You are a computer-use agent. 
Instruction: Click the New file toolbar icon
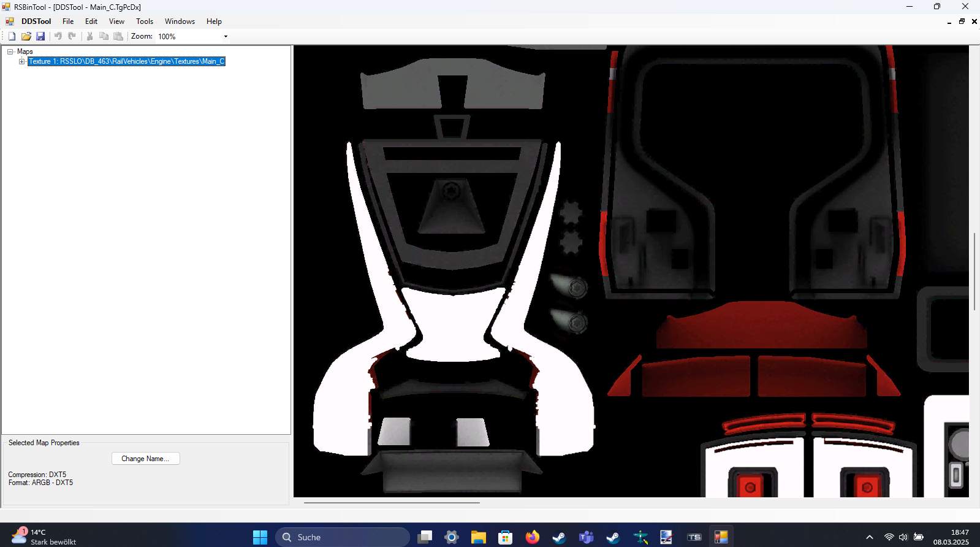point(12,36)
